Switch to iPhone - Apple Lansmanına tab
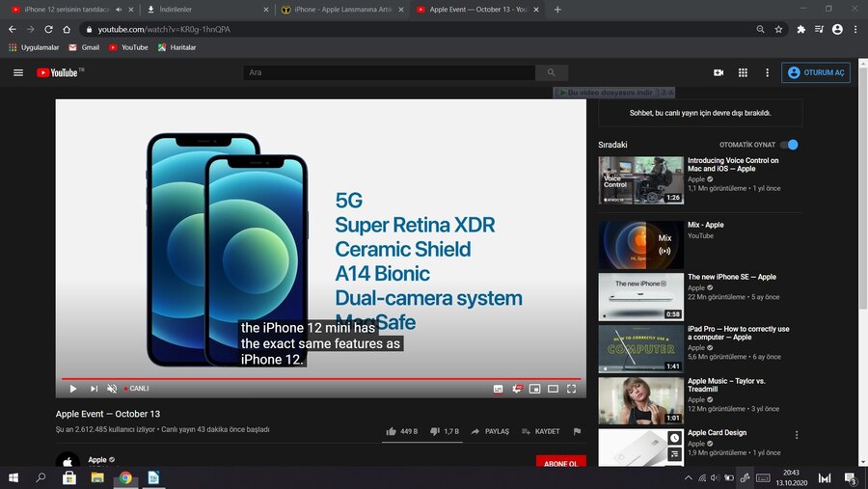 pyautogui.click(x=341, y=10)
